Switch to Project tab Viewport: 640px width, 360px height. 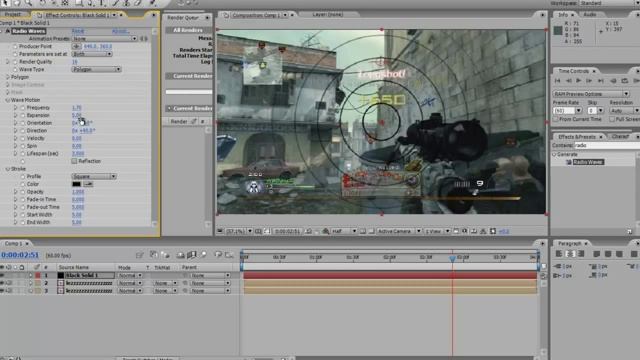coord(13,14)
